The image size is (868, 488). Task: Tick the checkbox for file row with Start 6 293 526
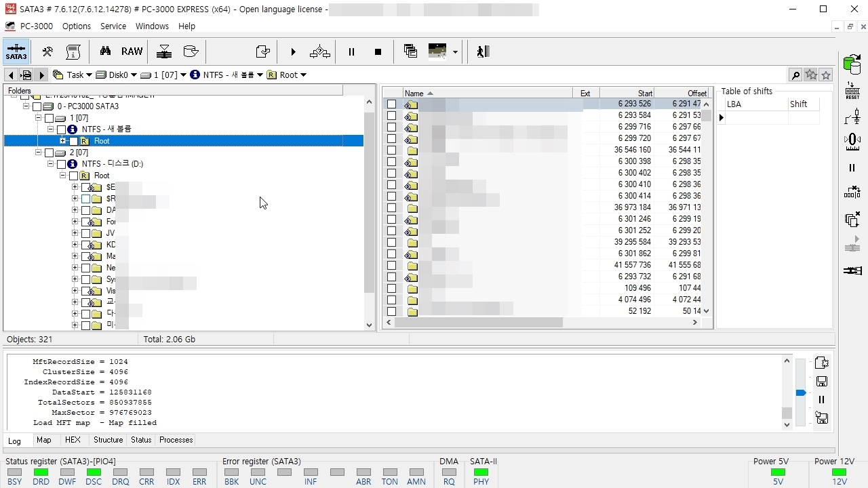pos(391,104)
